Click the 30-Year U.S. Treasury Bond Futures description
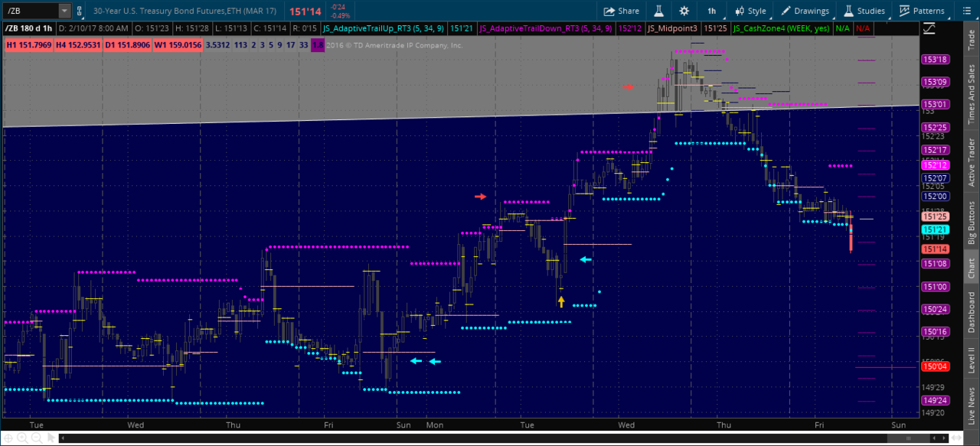This screenshot has height=446, width=980. tap(187, 11)
